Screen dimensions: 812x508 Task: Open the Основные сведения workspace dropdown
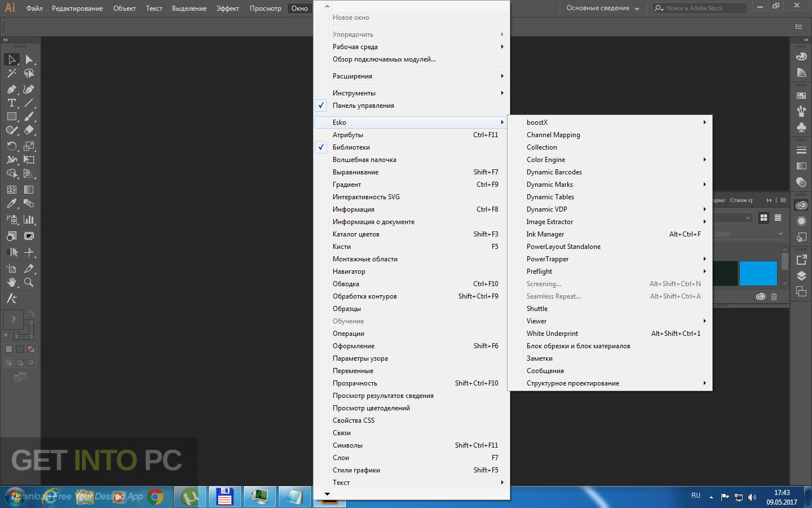[x=603, y=8]
